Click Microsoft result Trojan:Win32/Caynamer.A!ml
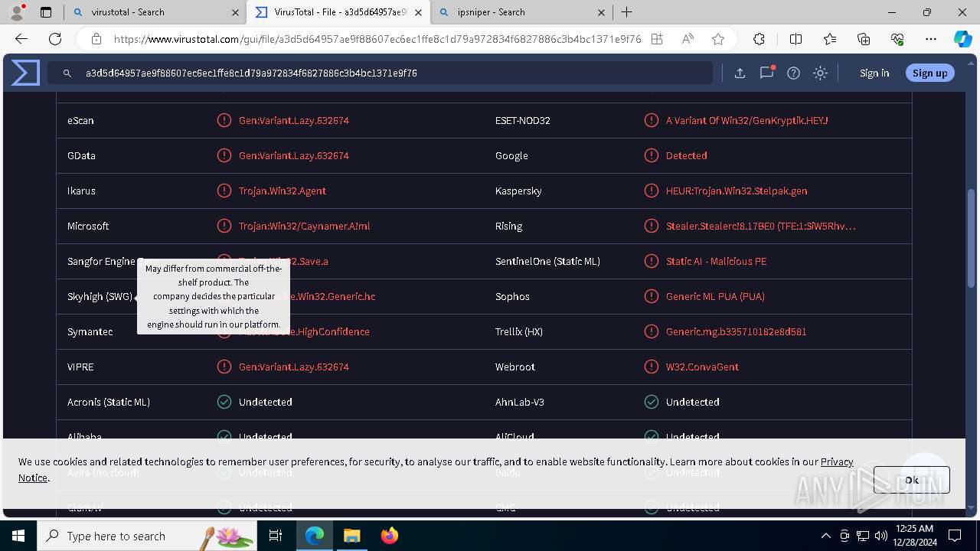Image resolution: width=980 pixels, height=551 pixels. (x=305, y=226)
